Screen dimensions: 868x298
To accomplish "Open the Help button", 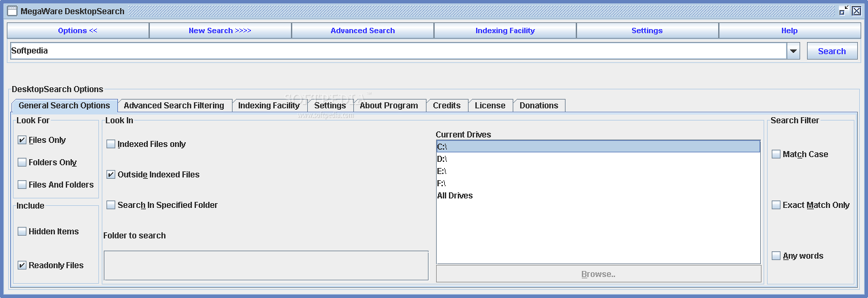I will click(x=789, y=30).
